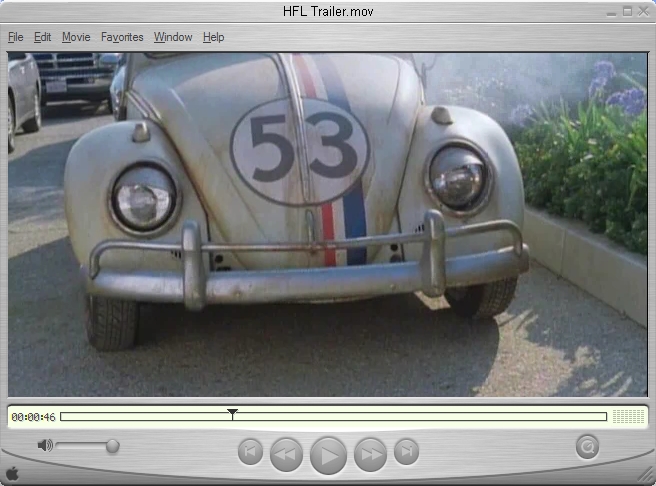
Task: Click the video frame showing car 53
Action: click(328, 224)
